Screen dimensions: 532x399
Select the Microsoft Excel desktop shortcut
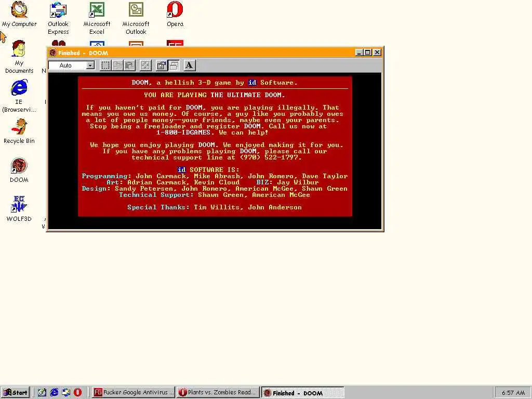coord(97,18)
